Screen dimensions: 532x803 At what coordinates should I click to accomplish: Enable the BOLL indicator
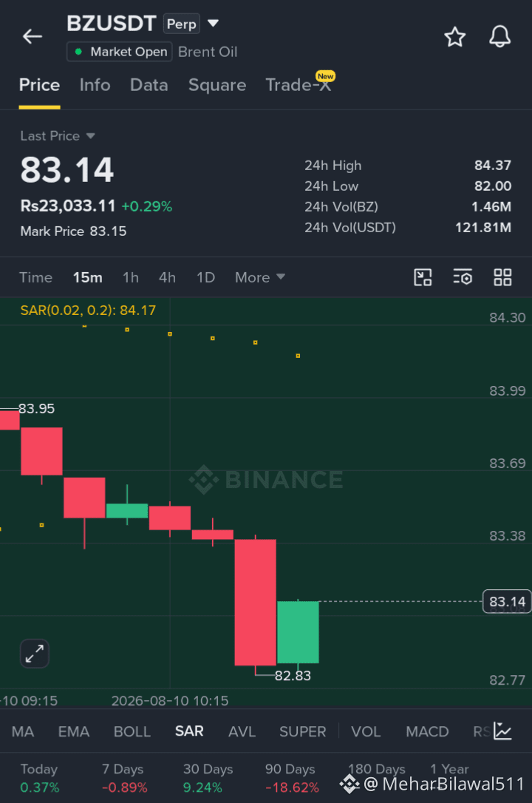pos(132,731)
